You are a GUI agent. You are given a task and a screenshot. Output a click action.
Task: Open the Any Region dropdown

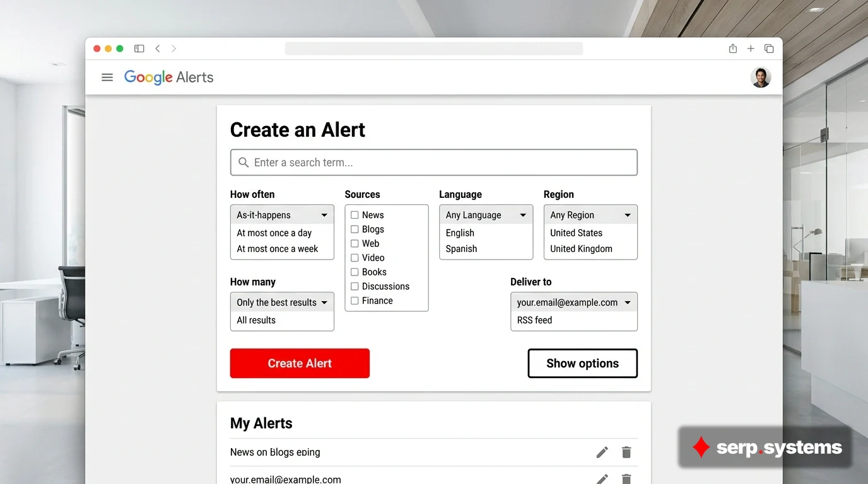pyautogui.click(x=590, y=215)
